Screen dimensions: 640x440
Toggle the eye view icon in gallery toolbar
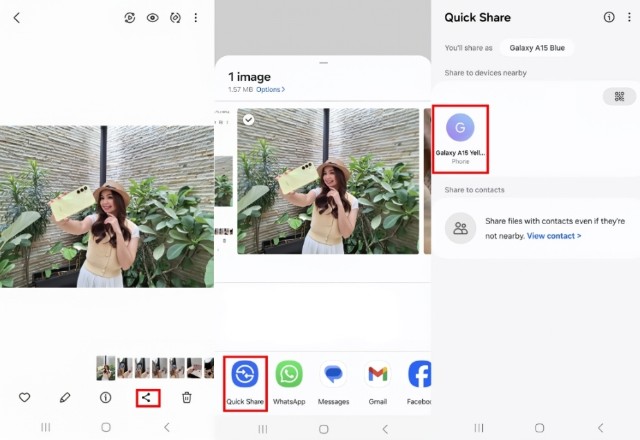pyautogui.click(x=153, y=18)
